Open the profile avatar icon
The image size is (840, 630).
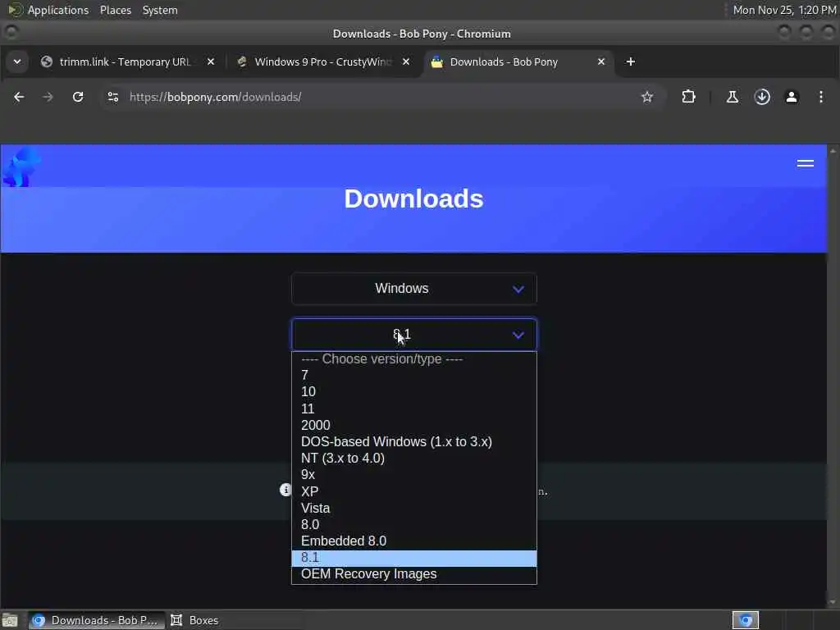click(x=792, y=97)
